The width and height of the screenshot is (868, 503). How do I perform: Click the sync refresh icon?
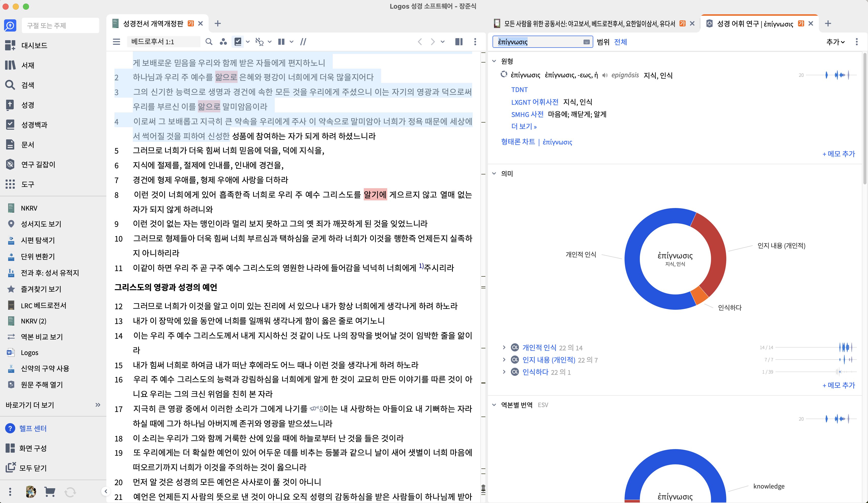pyautogui.click(x=70, y=492)
